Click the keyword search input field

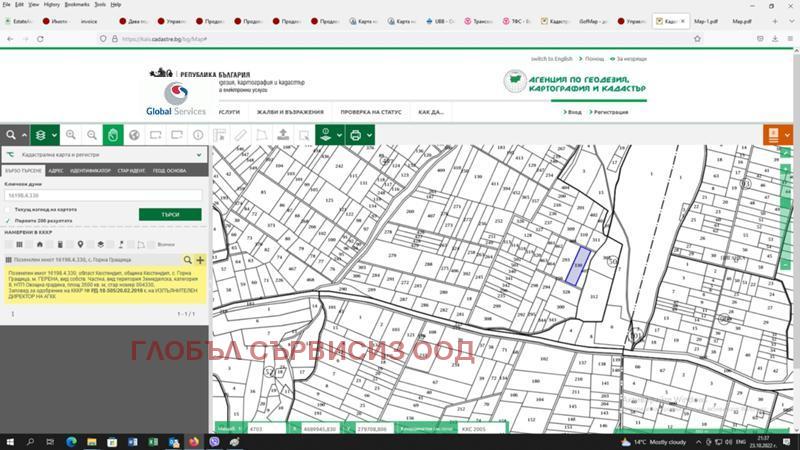click(103, 196)
